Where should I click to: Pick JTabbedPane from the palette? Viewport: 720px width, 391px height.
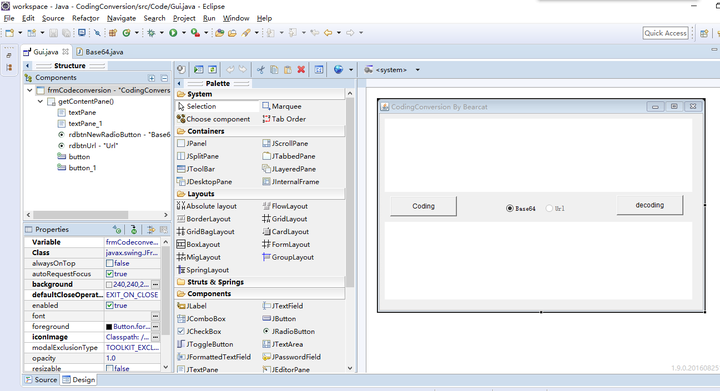(x=288, y=156)
